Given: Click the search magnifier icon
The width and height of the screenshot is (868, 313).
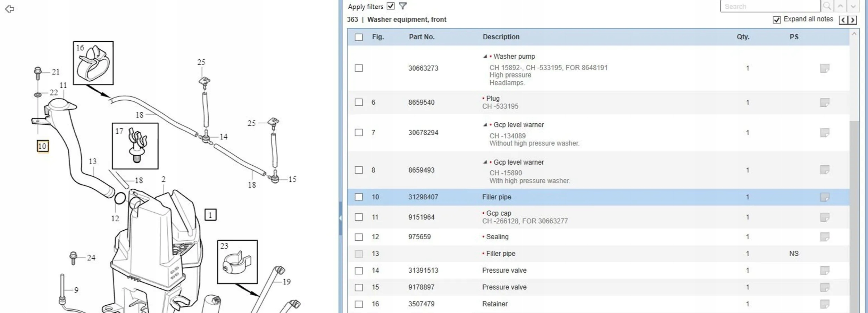Looking at the screenshot, I should pos(827,6).
